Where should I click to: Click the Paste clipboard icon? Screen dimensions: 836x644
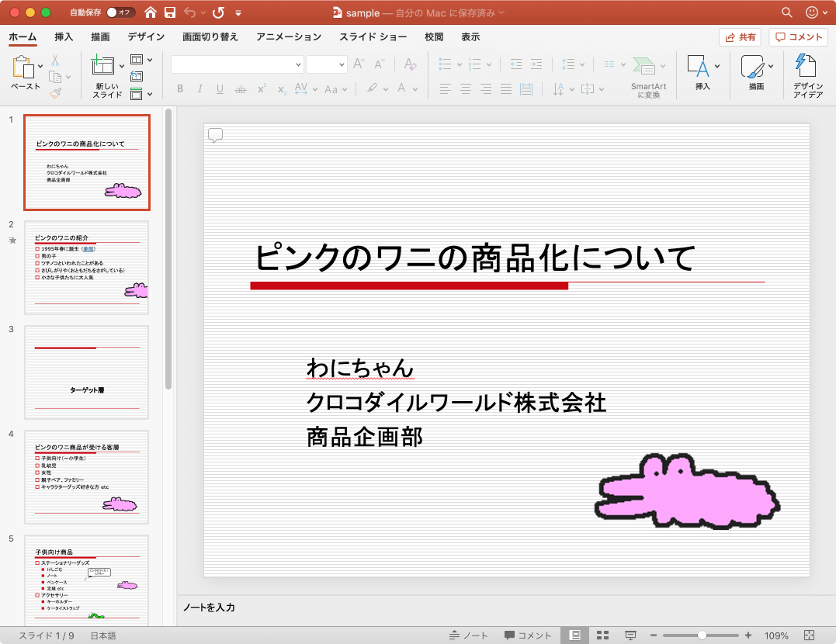pyautogui.click(x=24, y=68)
